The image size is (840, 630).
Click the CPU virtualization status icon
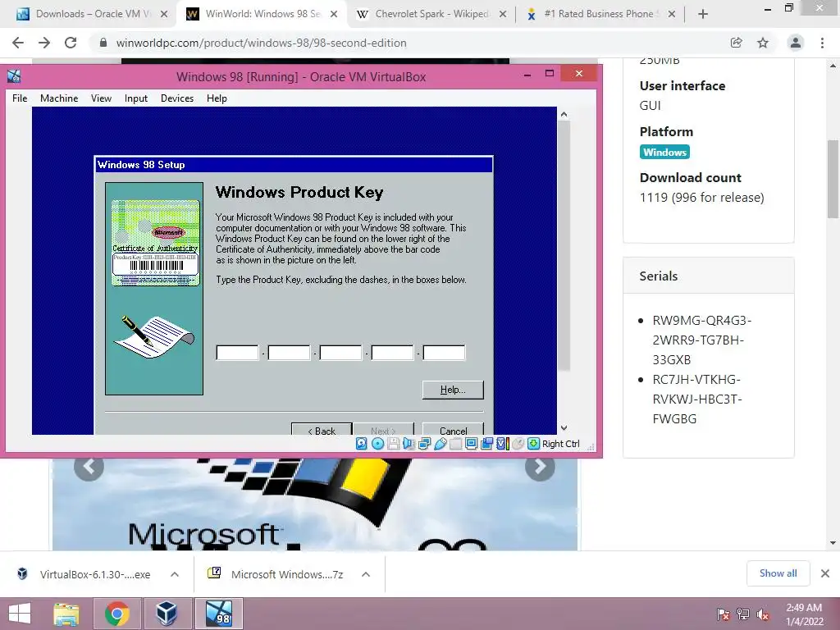click(x=503, y=444)
